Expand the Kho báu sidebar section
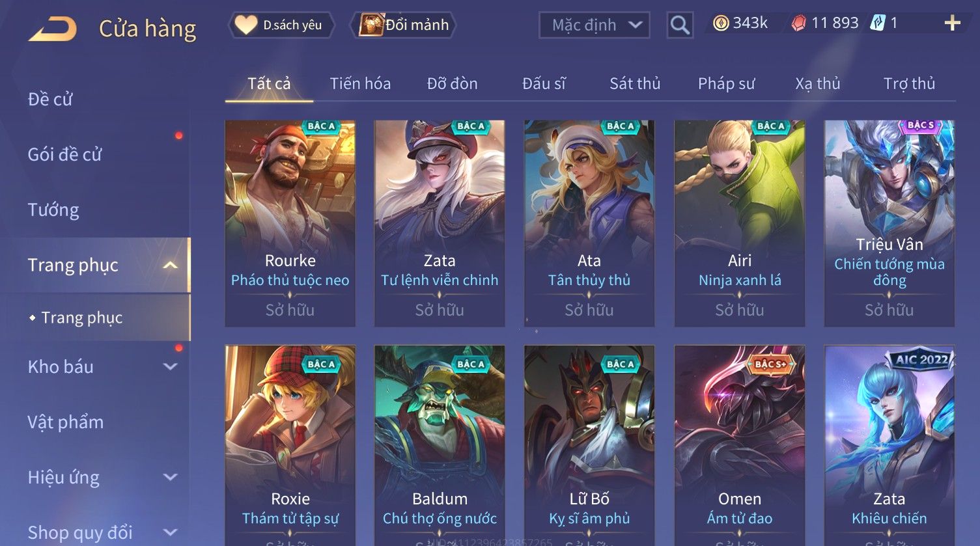This screenshot has height=546, width=980. (170, 366)
